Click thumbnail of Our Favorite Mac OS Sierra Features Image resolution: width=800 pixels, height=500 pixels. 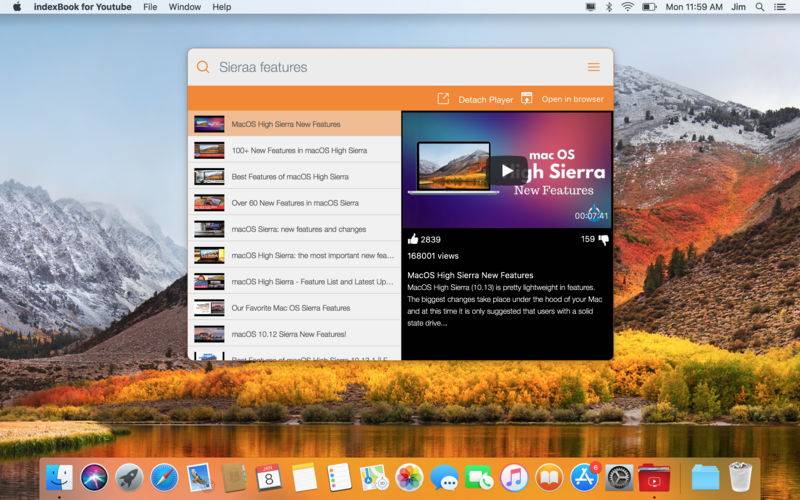coord(209,308)
